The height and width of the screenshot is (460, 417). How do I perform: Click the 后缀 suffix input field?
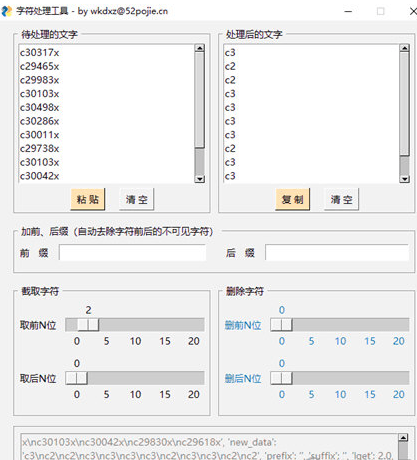337,252
